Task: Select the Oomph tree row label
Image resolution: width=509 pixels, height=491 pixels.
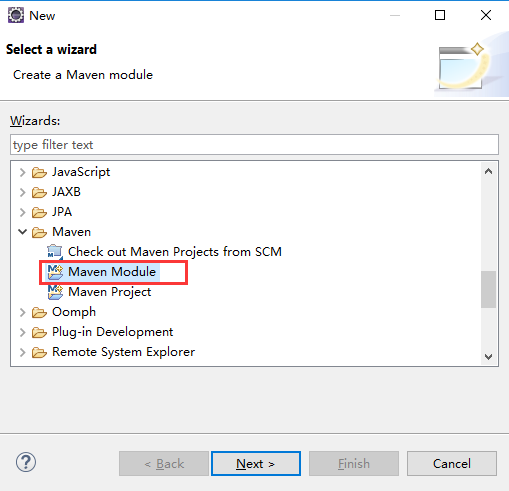Action: pos(74,312)
